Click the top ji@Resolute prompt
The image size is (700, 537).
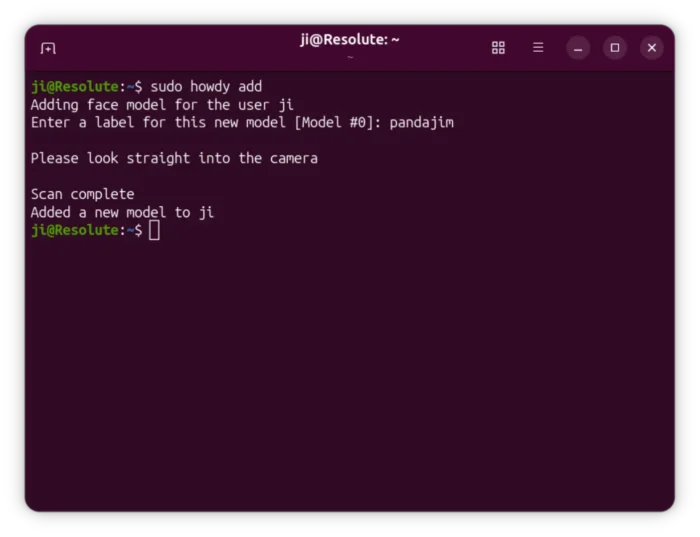(74, 87)
